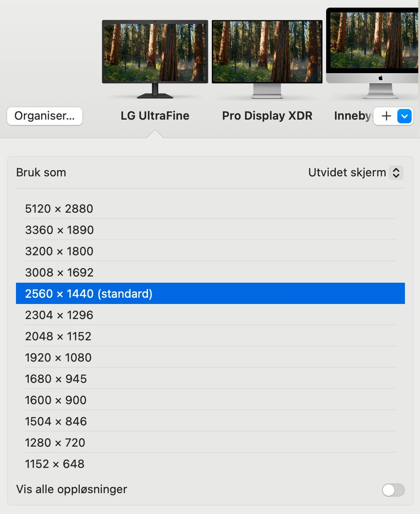Screen dimensions: 420x514
Task: Choose resolution 1600 × 900
Action: pyautogui.click(x=210, y=400)
